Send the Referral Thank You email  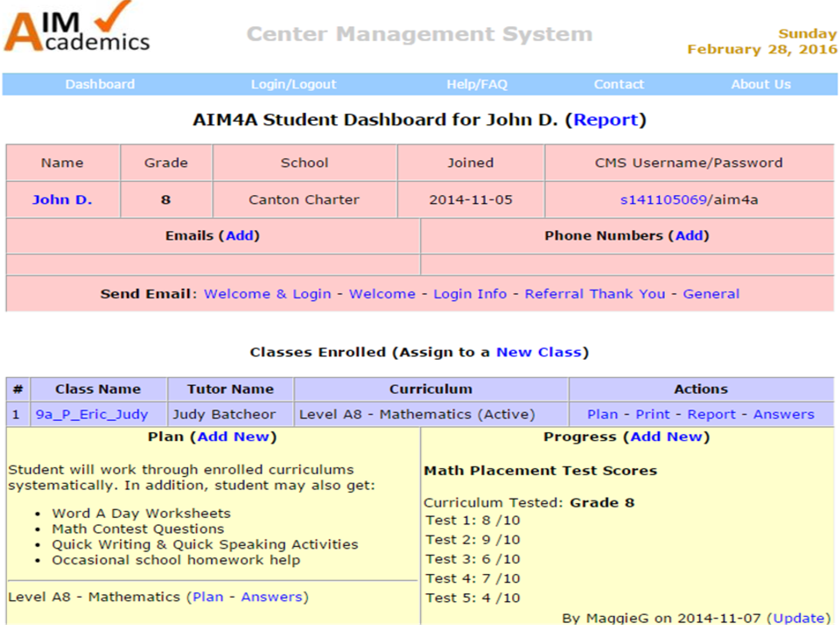(594, 294)
